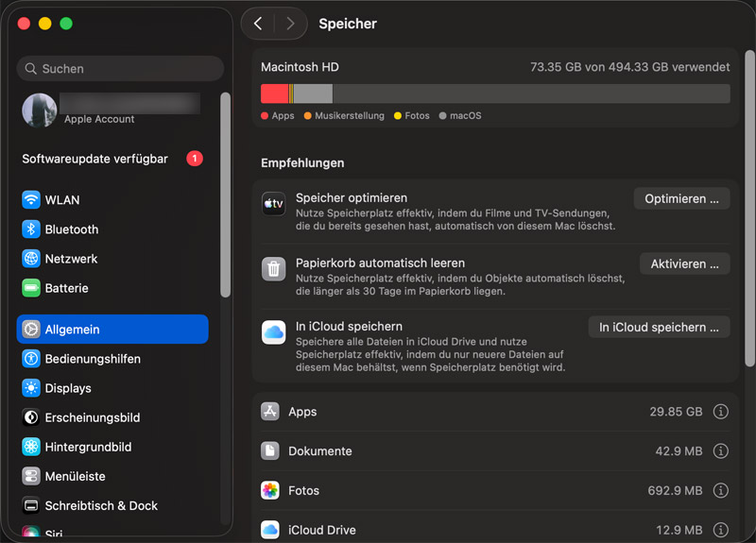Click the Papierkorb automatisch leeren heading
The height and width of the screenshot is (543, 756).
381,263
